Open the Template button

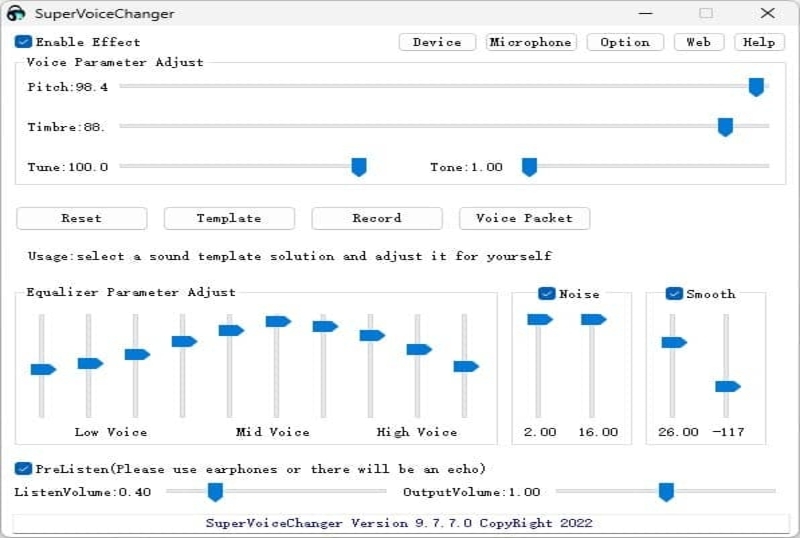coord(229,218)
